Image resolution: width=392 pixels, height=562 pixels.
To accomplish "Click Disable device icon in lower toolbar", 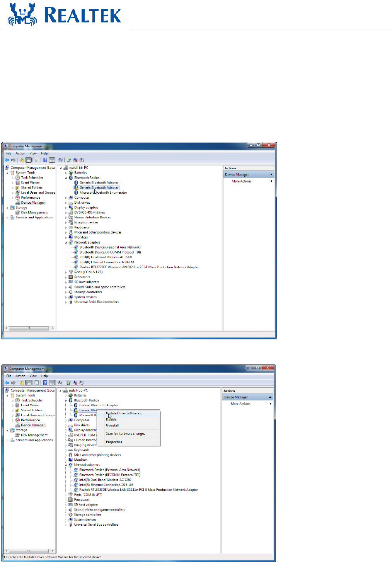I will point(81,383).
